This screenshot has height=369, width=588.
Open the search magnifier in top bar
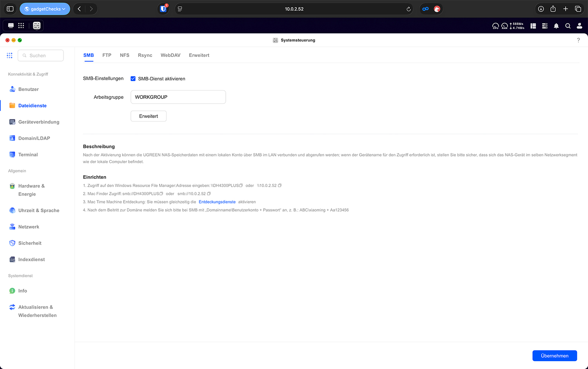[568, 26]
